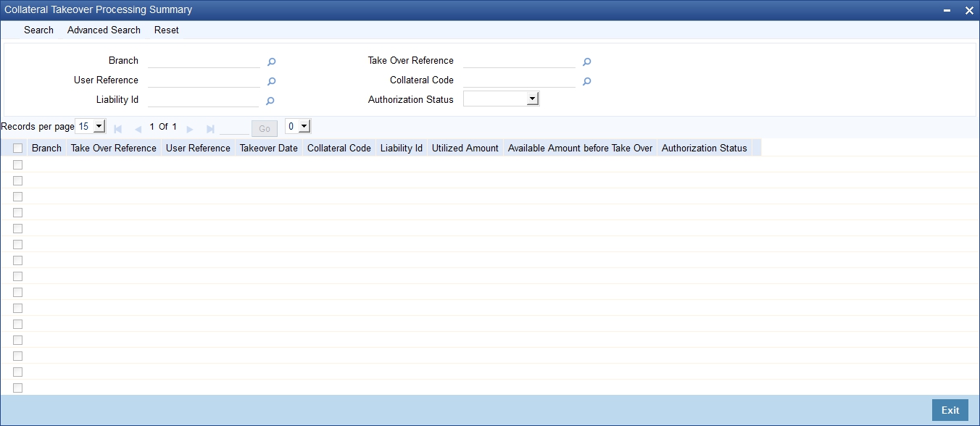This screenshot has height=426, width=980.
Task: Open the Records per page dropdown
Action: [90, 126]
